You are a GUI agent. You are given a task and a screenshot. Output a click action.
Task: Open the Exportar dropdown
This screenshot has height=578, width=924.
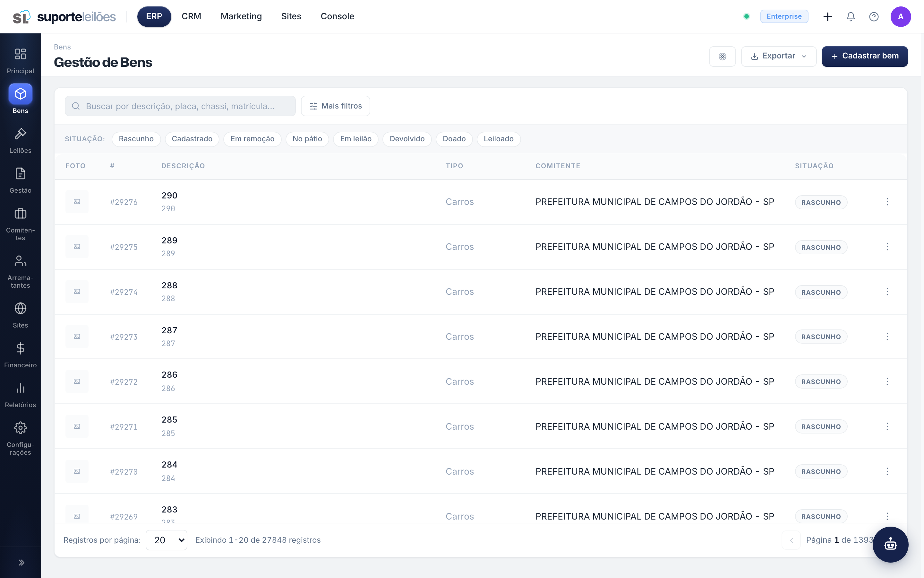pos(779,56)
